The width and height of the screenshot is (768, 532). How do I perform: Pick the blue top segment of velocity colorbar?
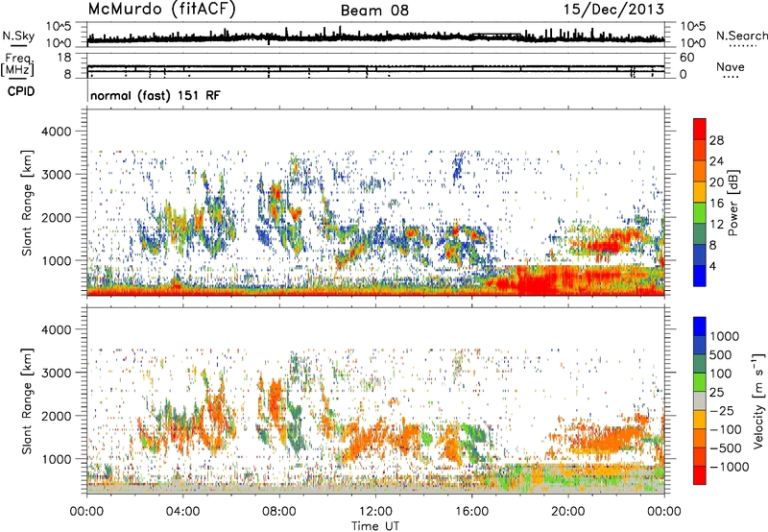(x=700, y=326)
